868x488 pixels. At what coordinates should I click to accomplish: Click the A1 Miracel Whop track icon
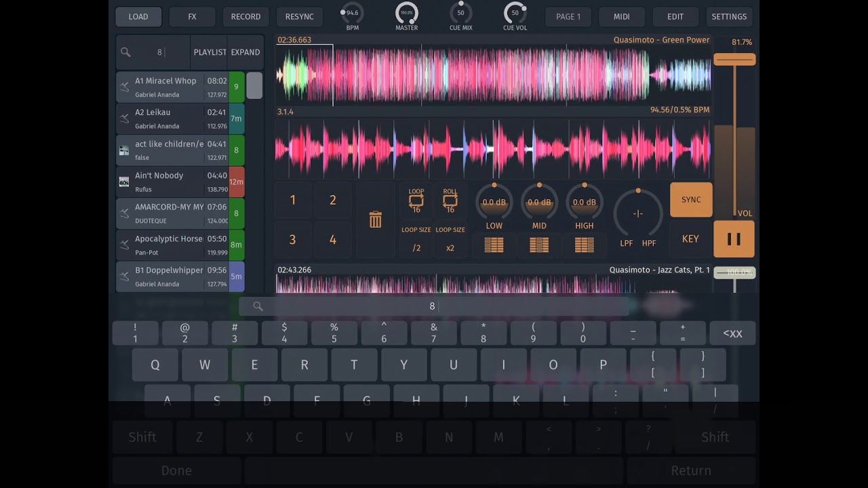click(x=124, y=87)
